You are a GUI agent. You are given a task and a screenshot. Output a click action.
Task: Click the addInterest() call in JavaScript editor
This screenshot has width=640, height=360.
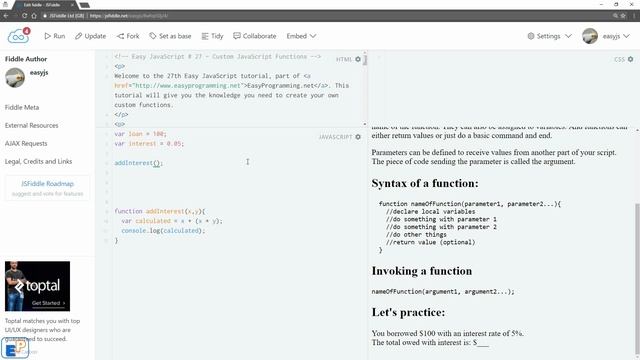pos(138,163)
